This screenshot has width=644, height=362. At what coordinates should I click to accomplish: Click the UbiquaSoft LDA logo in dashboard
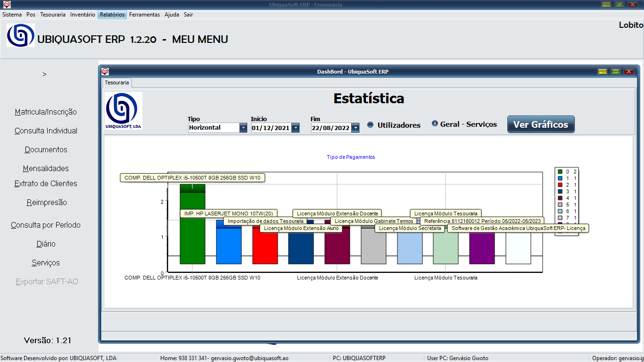[123, 111]
